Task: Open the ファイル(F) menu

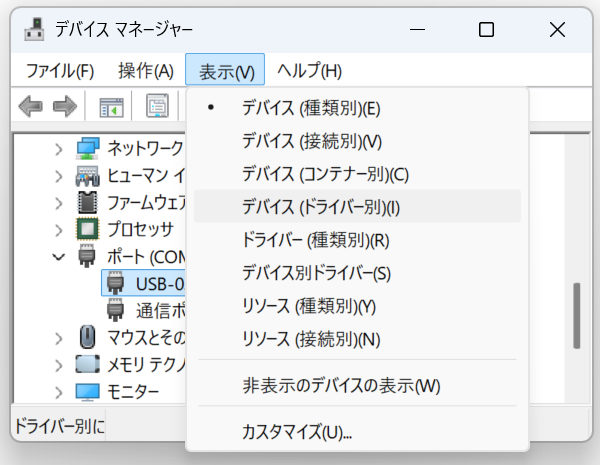Action: [x=60, y=71]
